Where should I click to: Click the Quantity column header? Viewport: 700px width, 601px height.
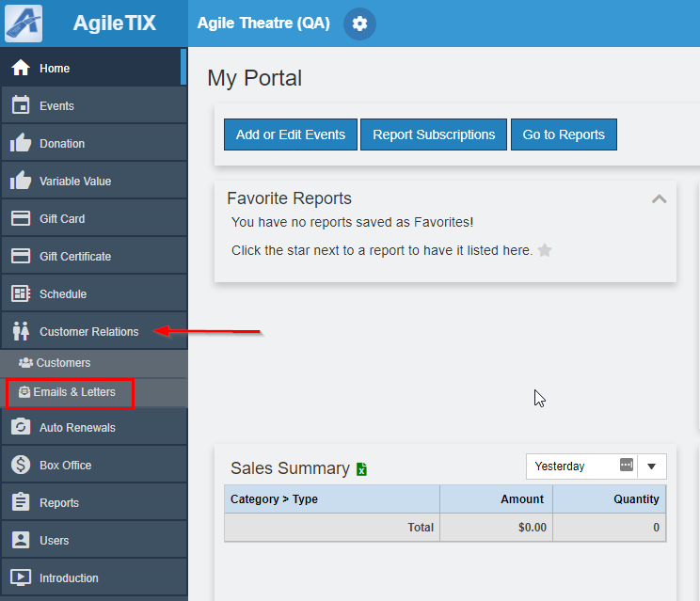610,498
